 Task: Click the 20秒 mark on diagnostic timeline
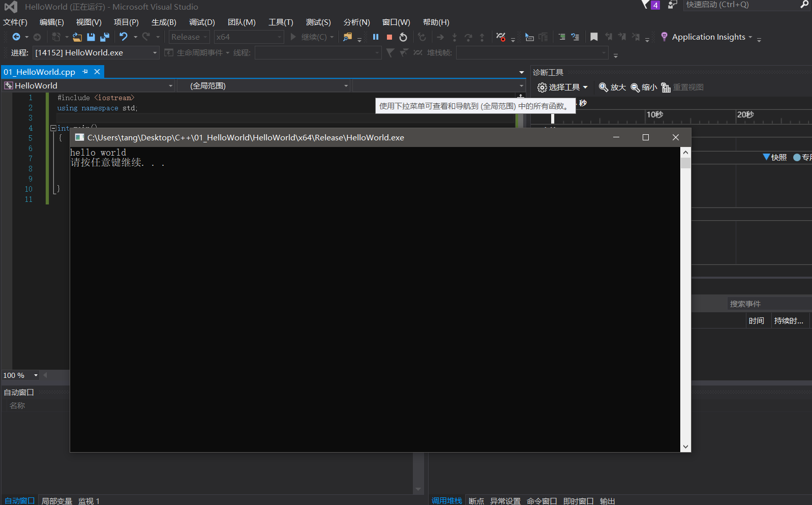(745, 115)
